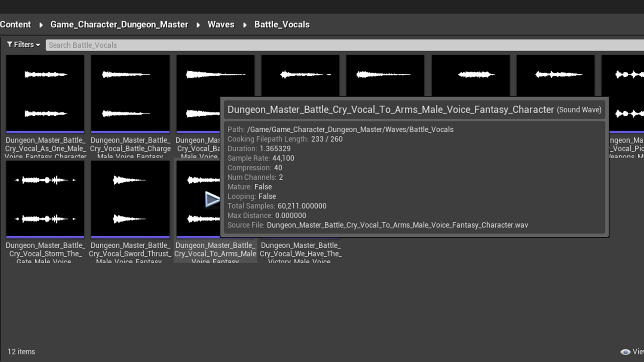Screen dimensions: 644x362
Task: Open Game_Character_Dungeon_Master breadcrumb folder
Action: coord(119,24)
